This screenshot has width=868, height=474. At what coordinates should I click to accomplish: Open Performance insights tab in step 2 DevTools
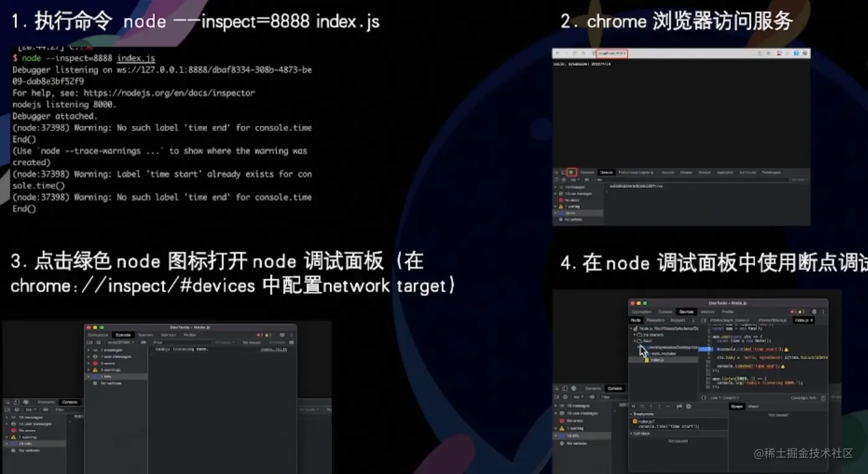636,172
